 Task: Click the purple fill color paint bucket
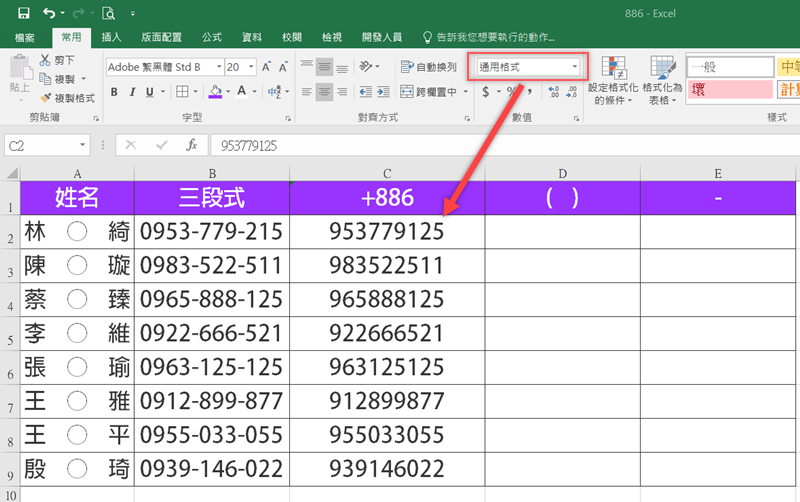point(214,92)
